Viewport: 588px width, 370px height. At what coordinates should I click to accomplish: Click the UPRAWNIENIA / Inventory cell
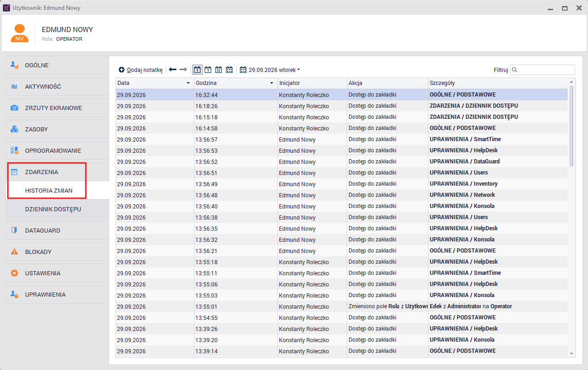click(498, 184)
